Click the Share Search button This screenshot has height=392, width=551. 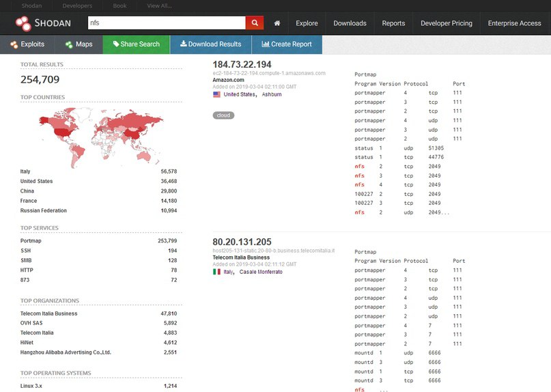coord(137,44)
